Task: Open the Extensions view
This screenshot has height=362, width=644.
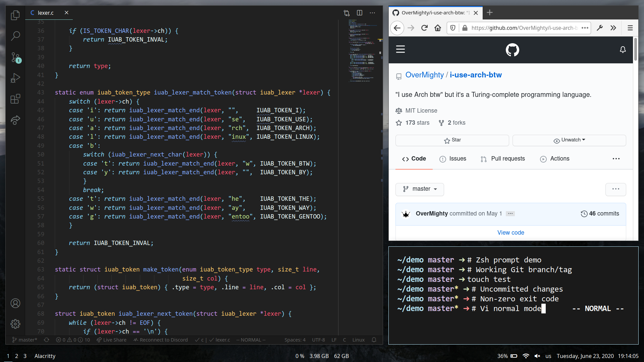Action: 15,99
